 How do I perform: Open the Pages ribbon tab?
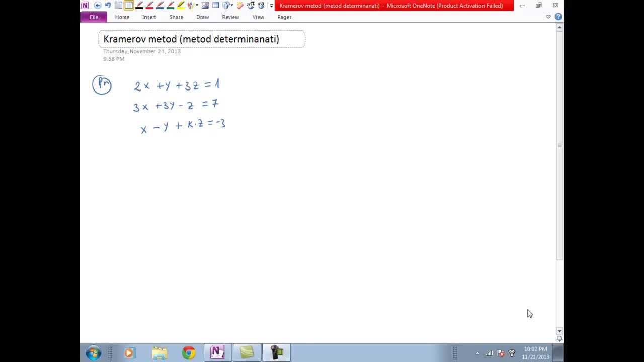click(284, 17)
